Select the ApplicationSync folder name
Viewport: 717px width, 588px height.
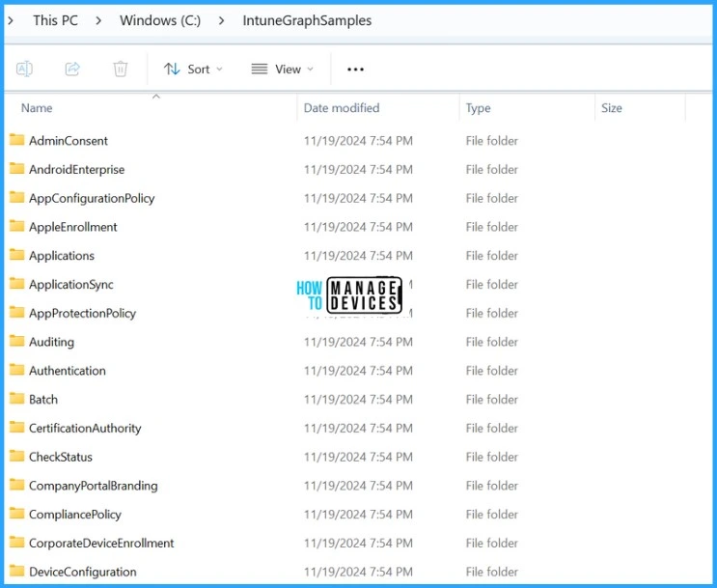pyautogui.click(x=70, y=285)
